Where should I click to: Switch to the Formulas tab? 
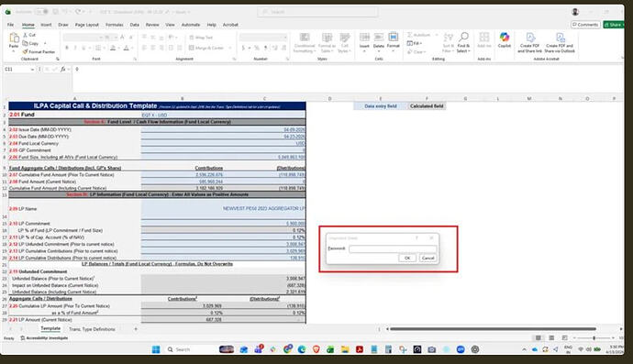[x=115, y=25]
